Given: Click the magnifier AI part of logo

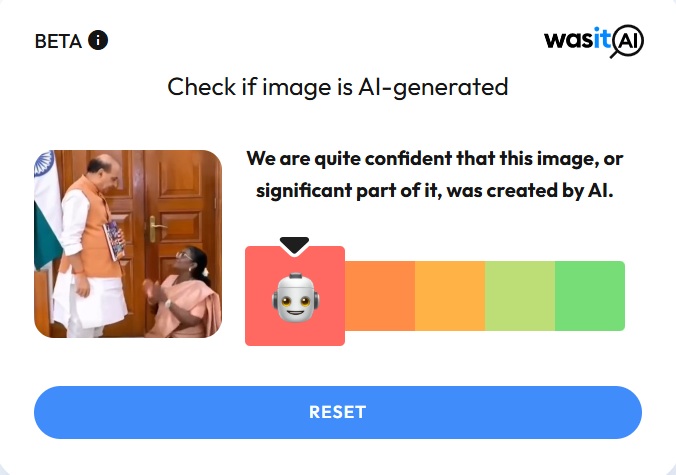Looking at the screenshot, I should (627, 41).
